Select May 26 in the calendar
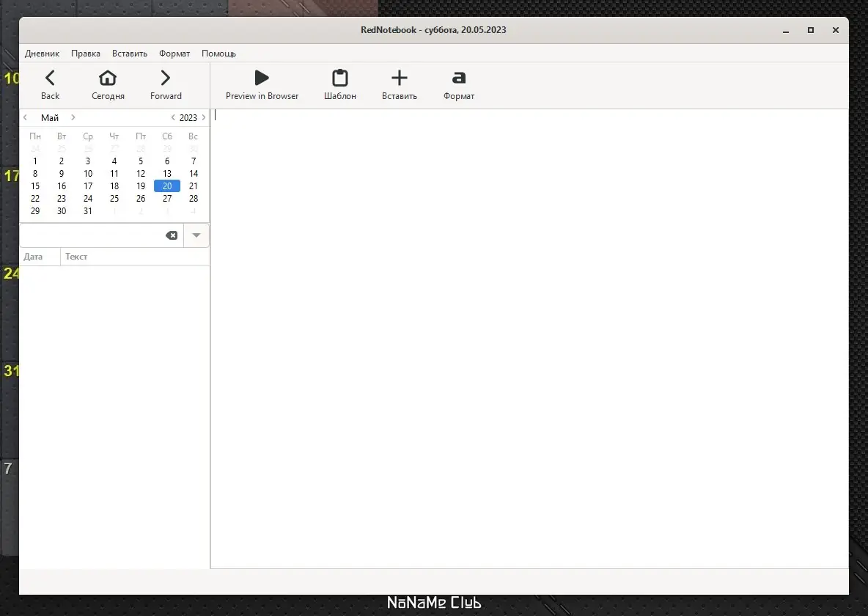Image resolution: width=868 pixels, height=616 pixels. tap(141, 199)
